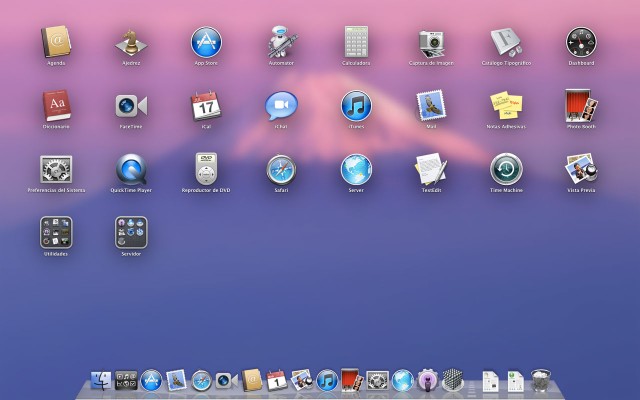
Task: Open App Store in the Launchpad grid
Action: pos(206,42)
